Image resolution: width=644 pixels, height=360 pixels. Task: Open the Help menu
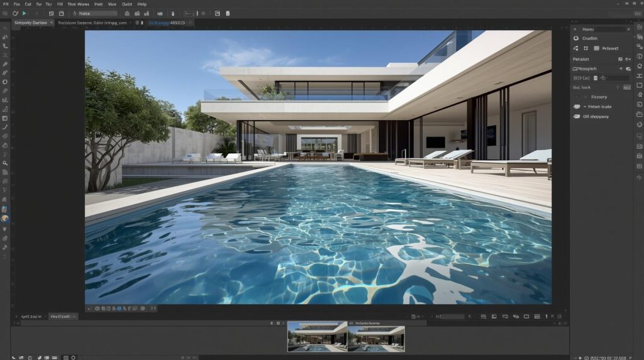pyautogui.click(x=142, y=4)
